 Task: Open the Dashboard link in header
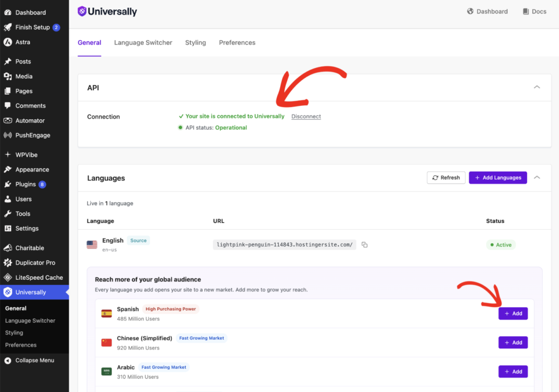click(487, 12)
